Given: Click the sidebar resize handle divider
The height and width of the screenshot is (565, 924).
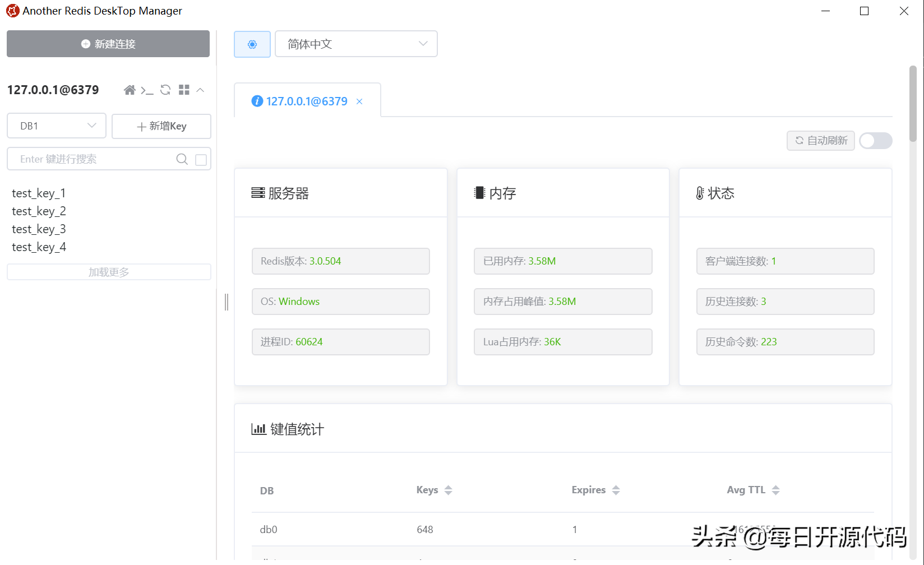Looking at the screenshot, I should (227, 302).
